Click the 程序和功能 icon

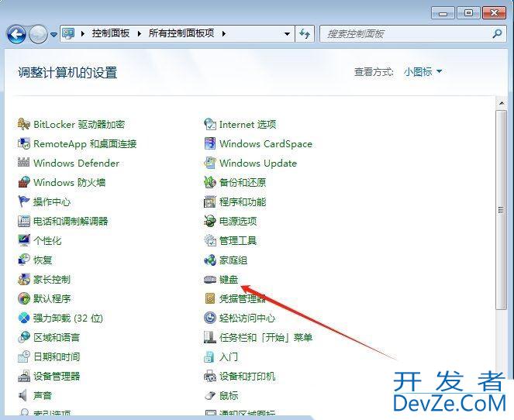coord(210,201)
